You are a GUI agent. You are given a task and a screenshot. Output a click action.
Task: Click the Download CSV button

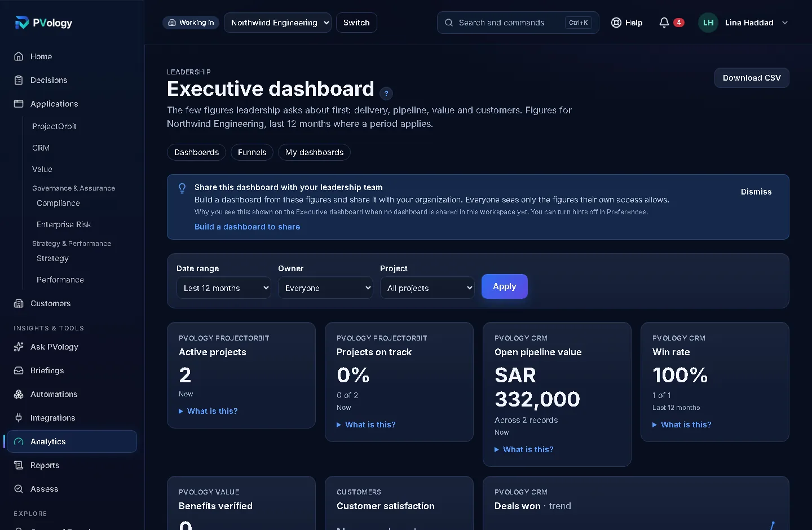point(752,78)
